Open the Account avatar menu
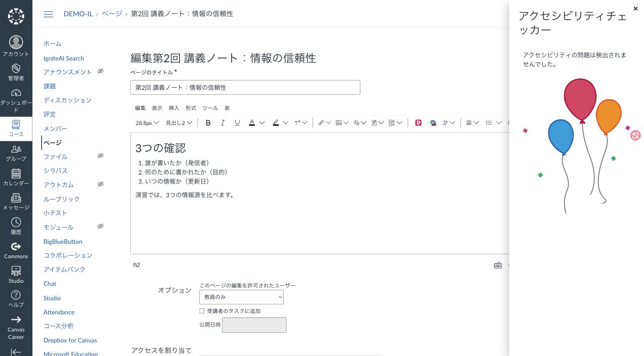Viewport: 644px width, 356px height. (x=16, y=46)
